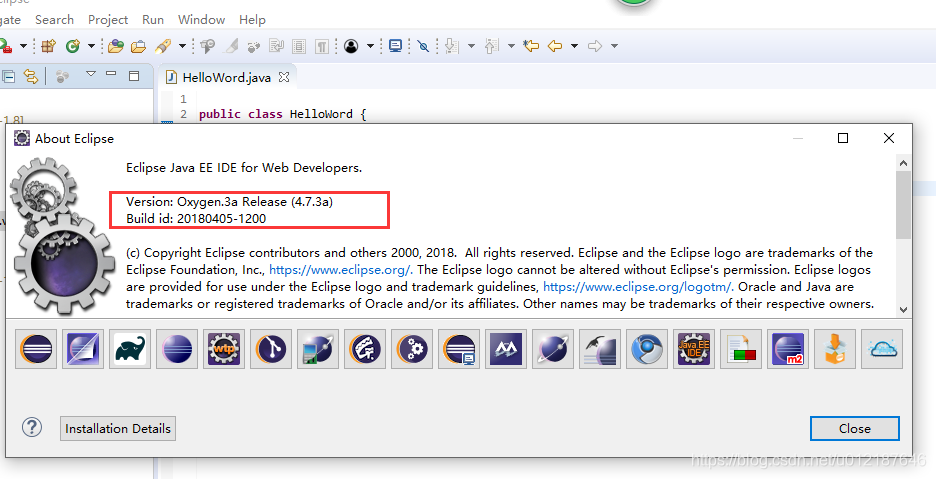Click the plain purple Eclipse sphere icon
The image size is (936, 479).
tap(177, 348)
